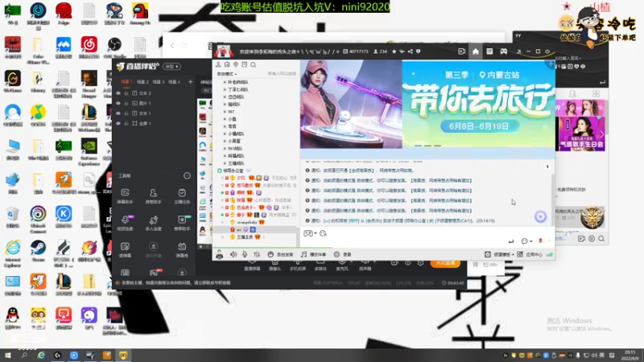Open the user icon above the channel list

pos(218,64)
